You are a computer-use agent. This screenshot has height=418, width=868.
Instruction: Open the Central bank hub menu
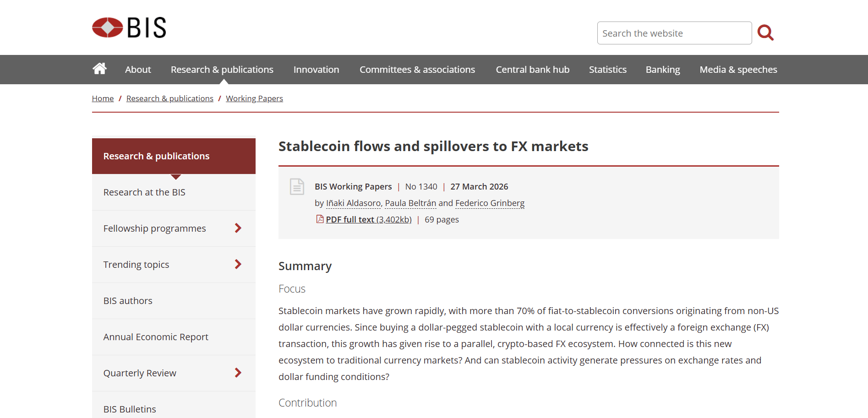coord(532,69)
